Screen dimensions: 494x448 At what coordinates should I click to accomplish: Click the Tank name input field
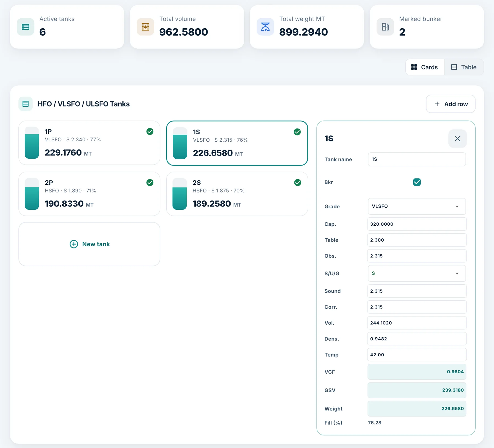[417, 159]
